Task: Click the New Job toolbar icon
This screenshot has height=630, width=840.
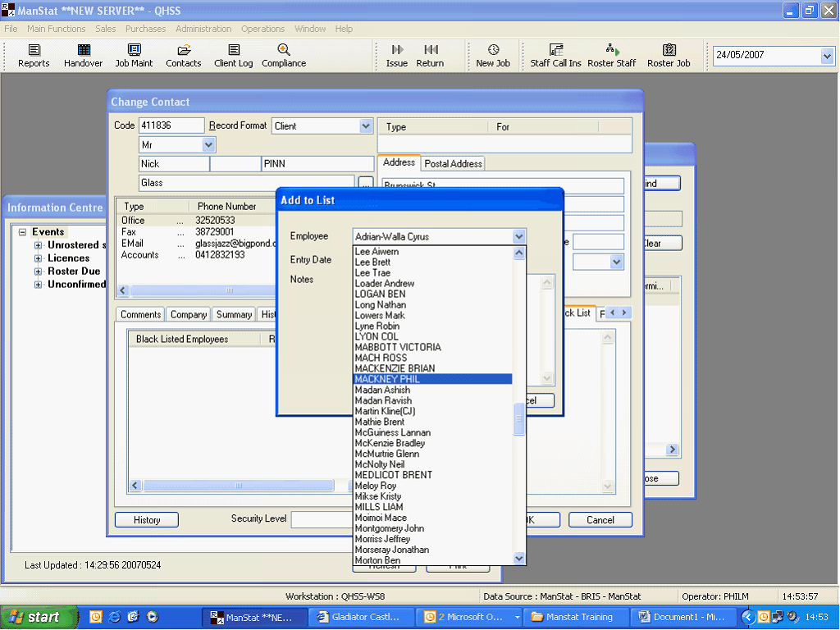Action: point(493,56)
